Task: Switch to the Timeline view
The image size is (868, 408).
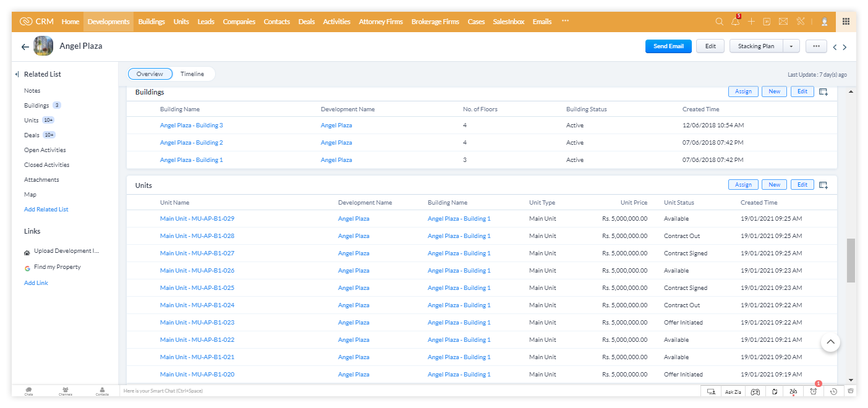Action: click(192, 74)
